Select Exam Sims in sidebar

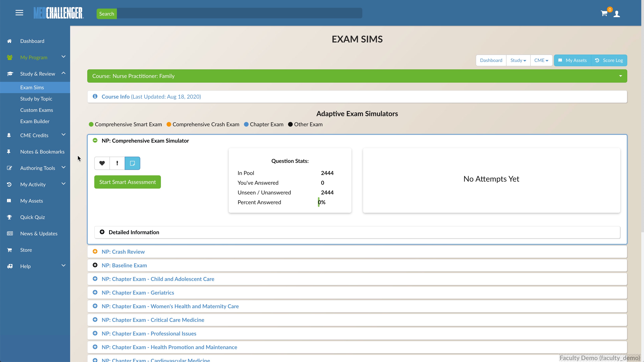pyautogui.click(x=35, y=87)
